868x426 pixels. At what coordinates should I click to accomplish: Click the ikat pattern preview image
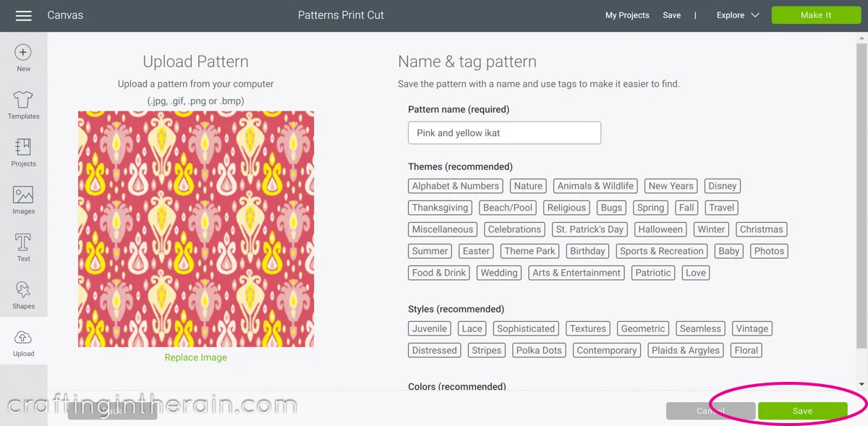(x=196, y=229)
